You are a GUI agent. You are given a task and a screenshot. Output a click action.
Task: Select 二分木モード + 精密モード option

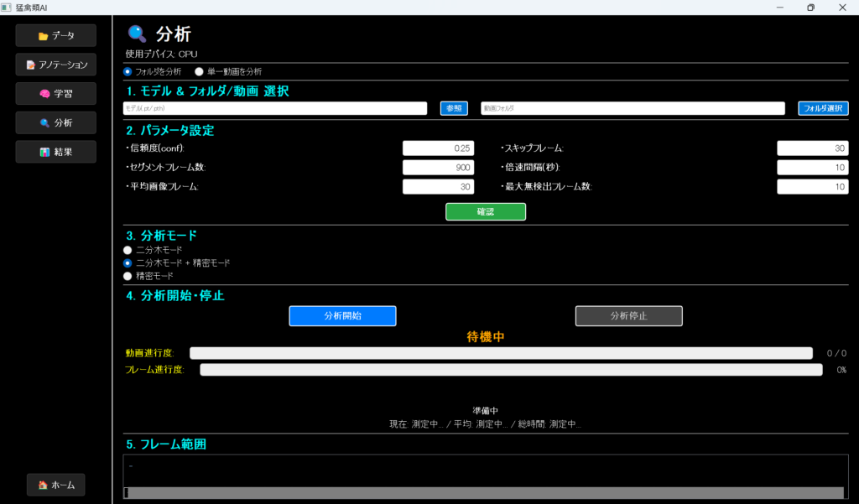click(128, 262)
